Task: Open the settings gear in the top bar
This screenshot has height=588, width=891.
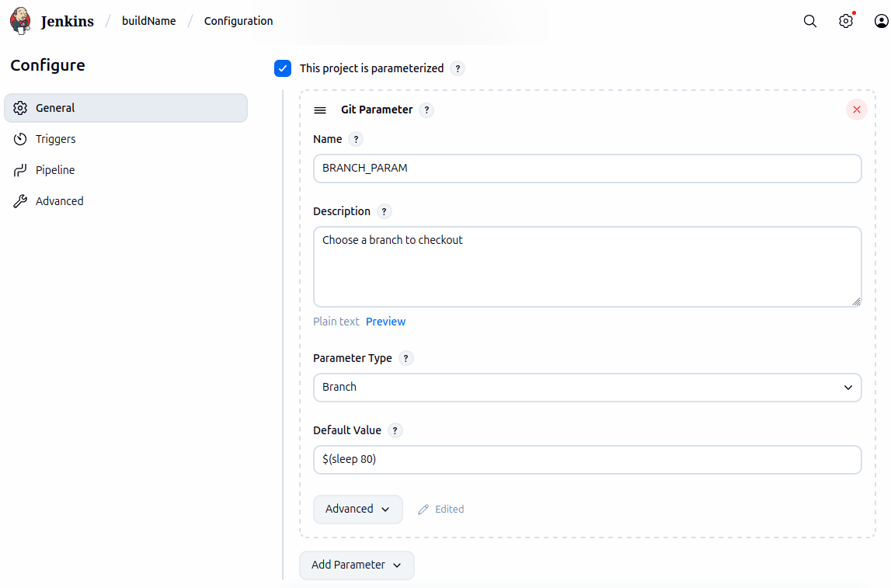Action: pos(845,21)
